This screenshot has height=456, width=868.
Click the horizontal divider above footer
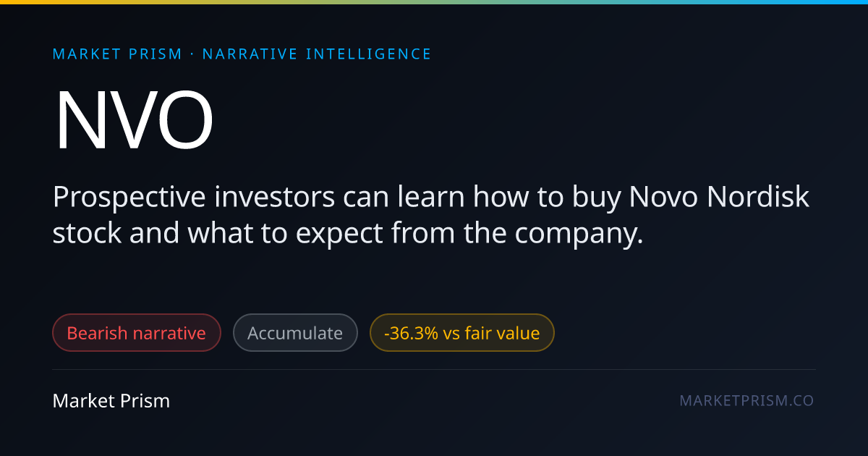click(434, 369)
